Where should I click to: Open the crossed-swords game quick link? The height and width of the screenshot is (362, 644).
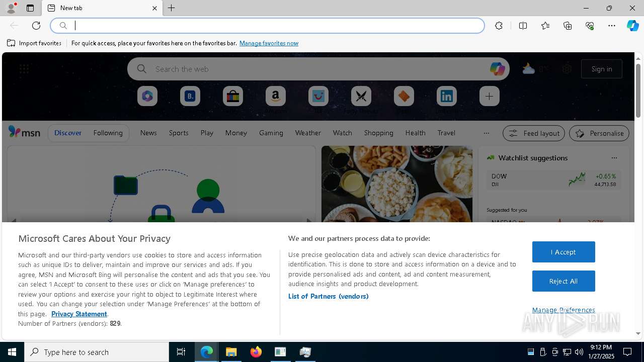[361, 96]
